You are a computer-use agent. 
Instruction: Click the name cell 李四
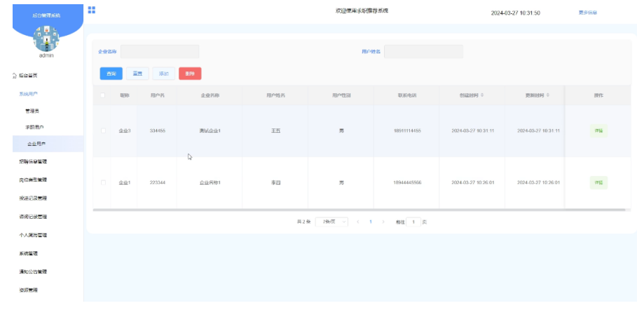[x=275, y=182]
